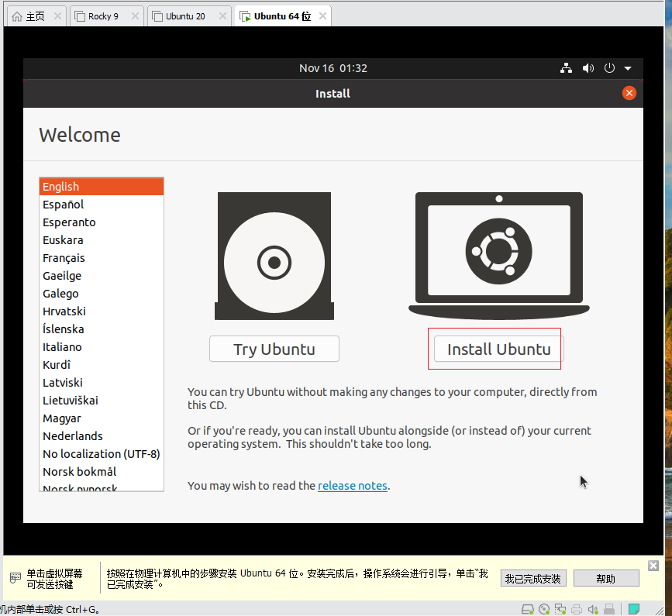The image size is (672, 616).
Task: Select Français in the language list
Action: pyautogui.click(x=101, y=258)
